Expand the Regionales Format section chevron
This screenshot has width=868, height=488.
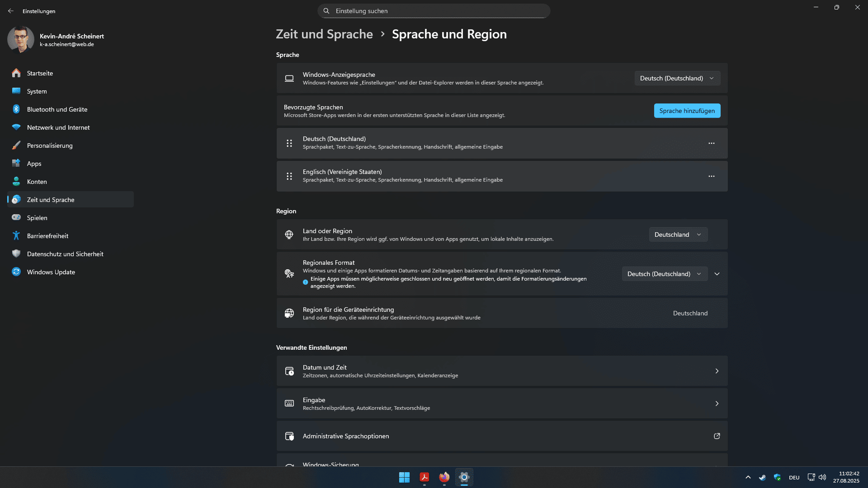click(x=717, y=274)
